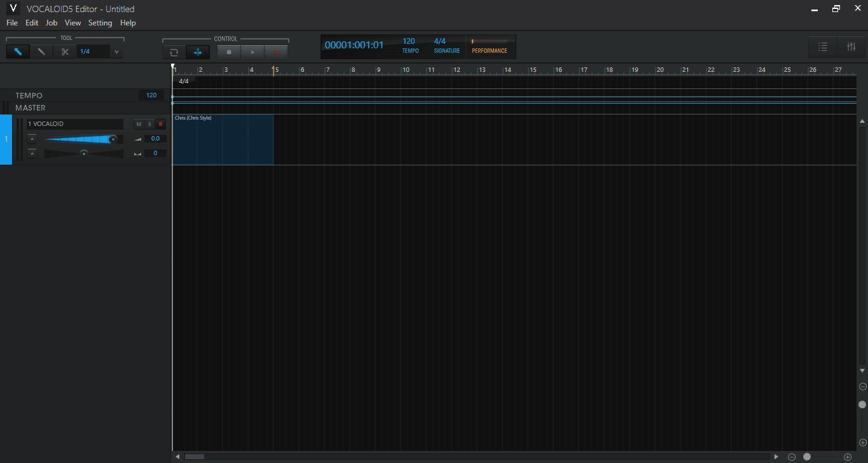Click the pan value 0 field
This screenshot has width=868, height=463.
(x=155, y=153)
